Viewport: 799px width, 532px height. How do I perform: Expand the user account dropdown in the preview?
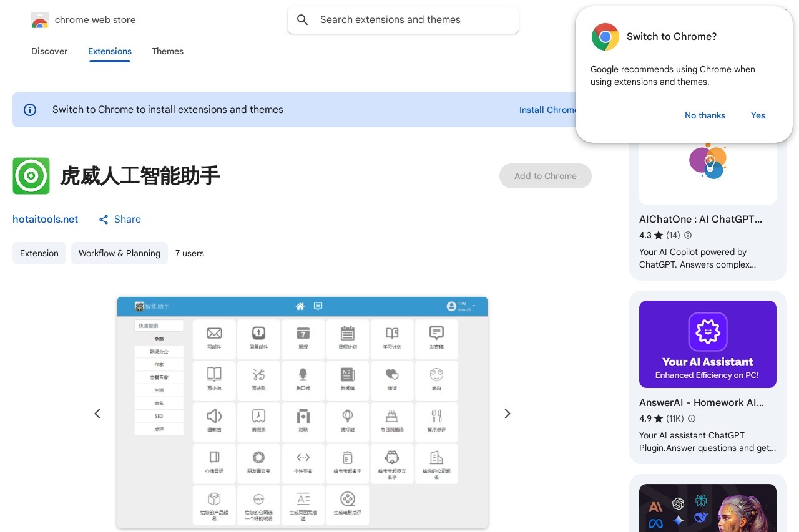point(461,306)
